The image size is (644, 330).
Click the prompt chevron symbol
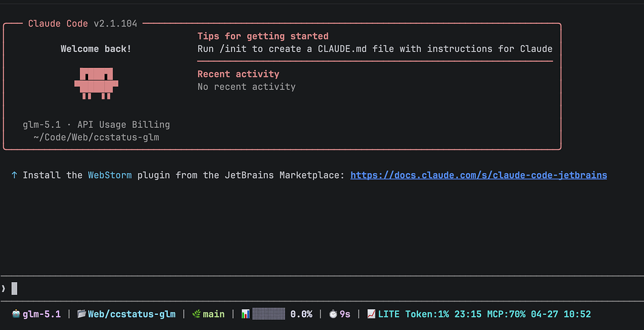click(x=3, y=289)
